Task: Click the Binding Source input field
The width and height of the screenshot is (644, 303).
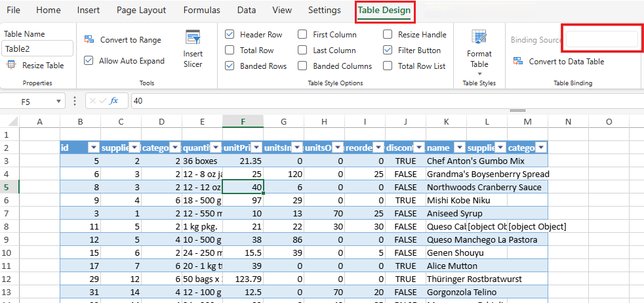Action: point(601,39)
